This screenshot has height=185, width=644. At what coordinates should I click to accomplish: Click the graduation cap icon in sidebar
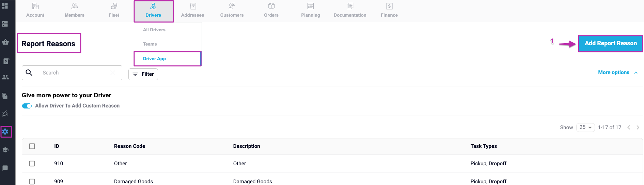[x=5, y=150]
